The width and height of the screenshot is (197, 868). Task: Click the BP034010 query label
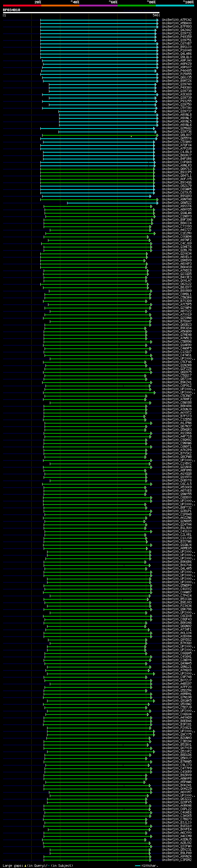point(11,10)
